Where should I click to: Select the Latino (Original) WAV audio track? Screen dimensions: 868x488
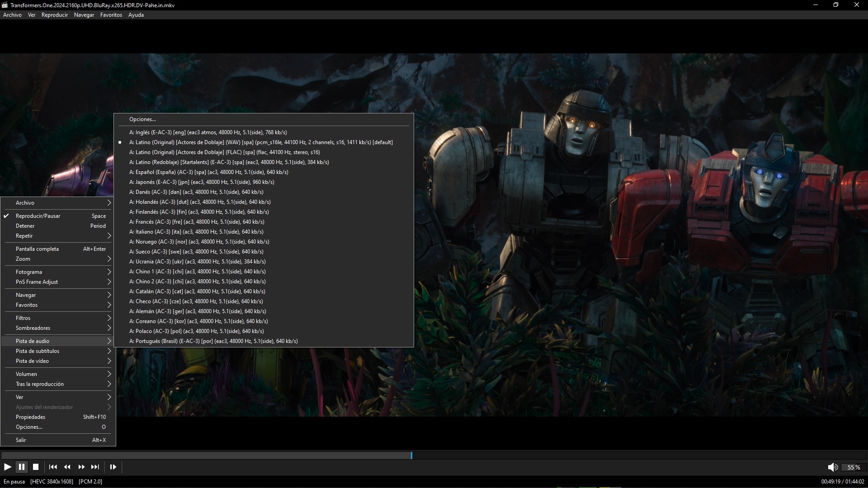coord(264,142)
